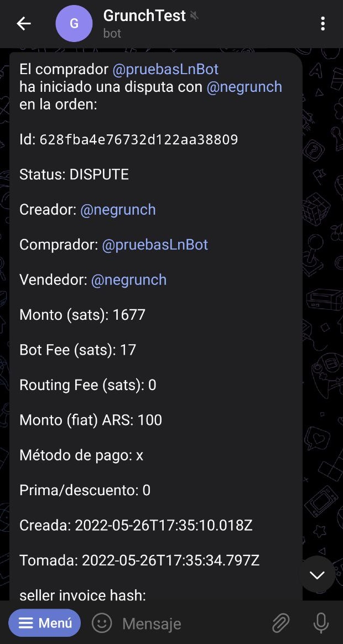Open @negrunch link next to Vendedor
Viewport: 343px width, 644px height.
128,280
